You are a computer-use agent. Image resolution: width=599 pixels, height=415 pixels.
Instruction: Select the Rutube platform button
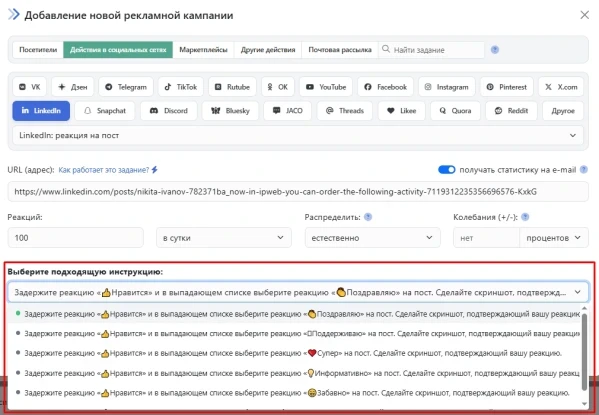232,87
